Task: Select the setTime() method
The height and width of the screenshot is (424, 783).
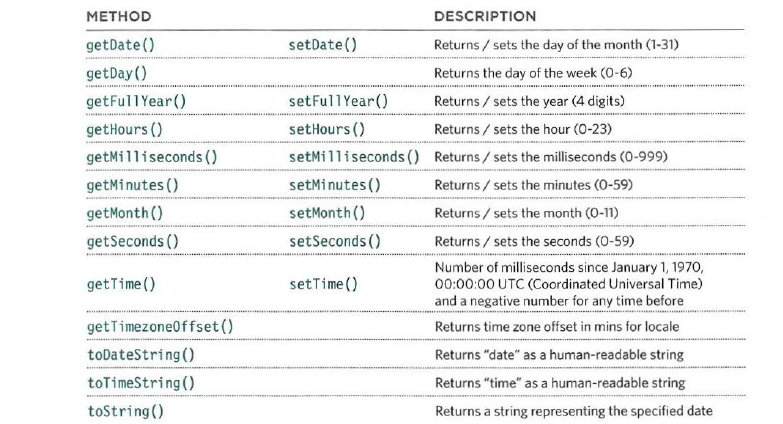Action: (x=324, y=284)
